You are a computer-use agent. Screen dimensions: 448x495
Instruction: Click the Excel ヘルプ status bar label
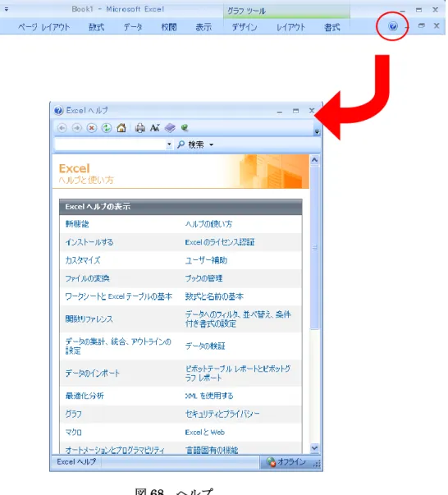click(x=76, y=462)
